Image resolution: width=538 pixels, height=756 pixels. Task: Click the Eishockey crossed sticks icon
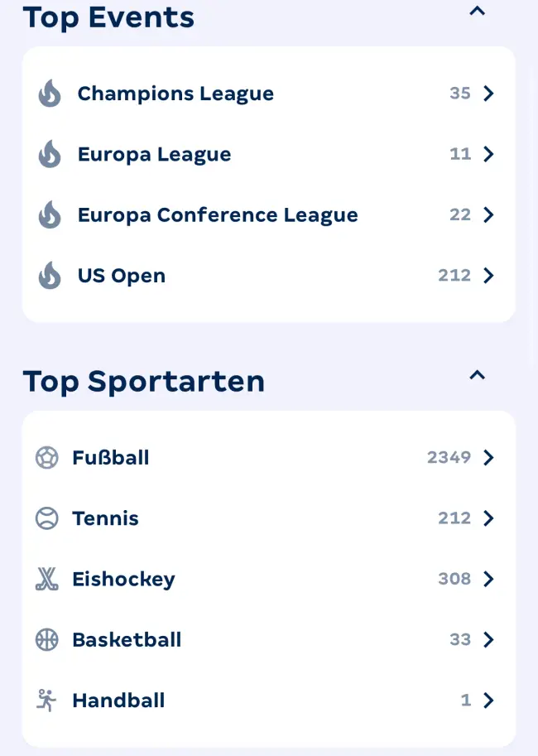tap(47, 579)
